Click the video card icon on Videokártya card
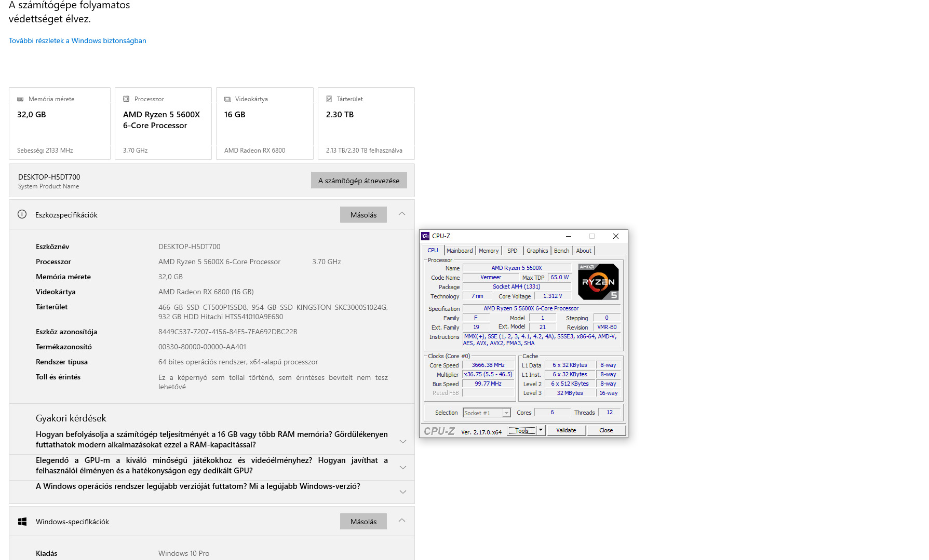The height and width of the screenshot is (560, 929). pos(227,99)
